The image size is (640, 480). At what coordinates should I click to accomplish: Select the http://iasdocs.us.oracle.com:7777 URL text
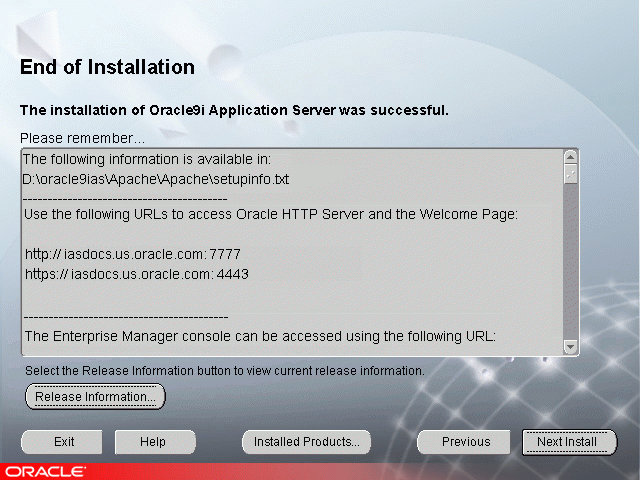point(133,254)
